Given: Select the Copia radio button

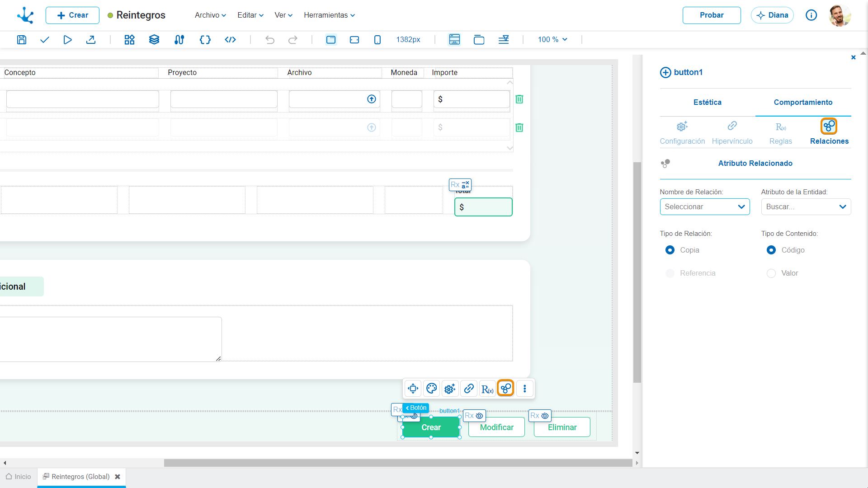Looking at the screenshot, I should (x=670, y=250).
